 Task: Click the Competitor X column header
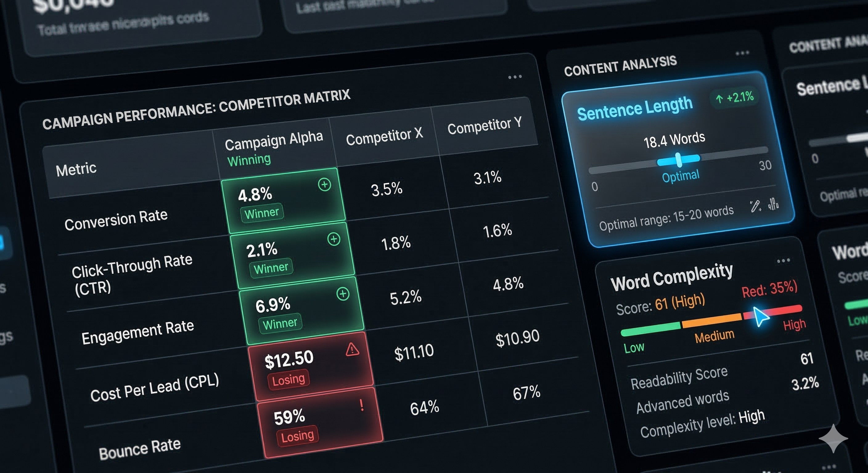tap(384, 137)
